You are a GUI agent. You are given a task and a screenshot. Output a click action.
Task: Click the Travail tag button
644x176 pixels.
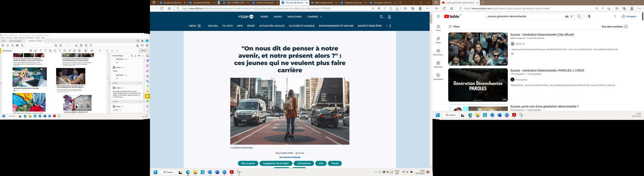point(335,163)
